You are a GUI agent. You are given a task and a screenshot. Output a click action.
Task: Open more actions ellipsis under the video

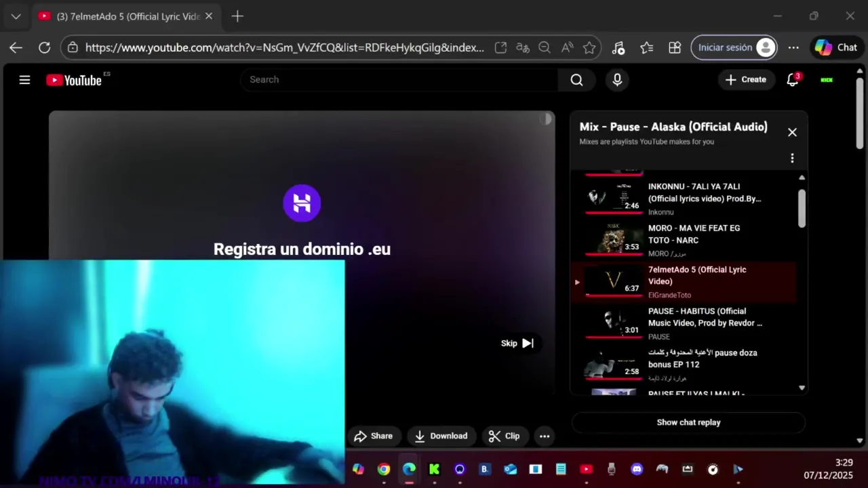(545, 436)
